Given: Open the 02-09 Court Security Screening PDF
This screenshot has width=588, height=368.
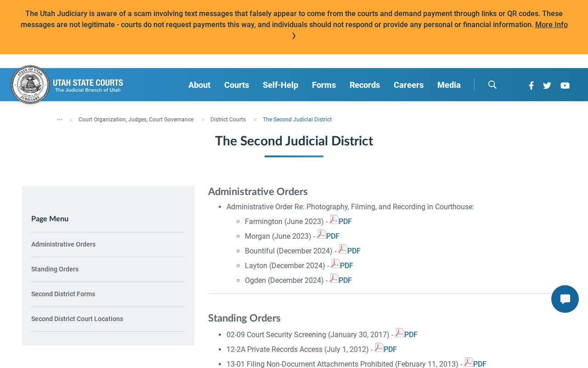Looking at the screenshot, I should click(x=407, y=334).
